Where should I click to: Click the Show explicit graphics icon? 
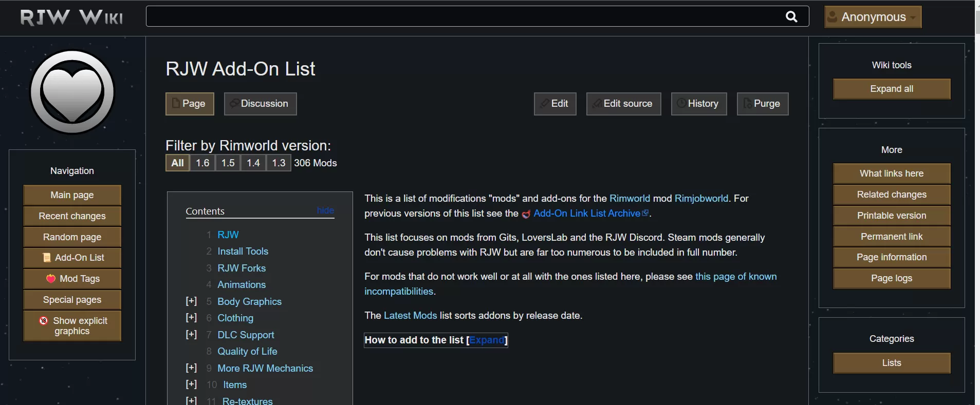click(x=44, y=321)
